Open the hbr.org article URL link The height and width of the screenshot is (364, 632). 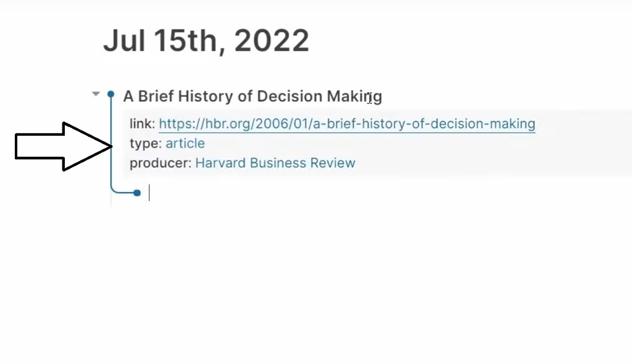pyautogui.click(x=347, y=124)
